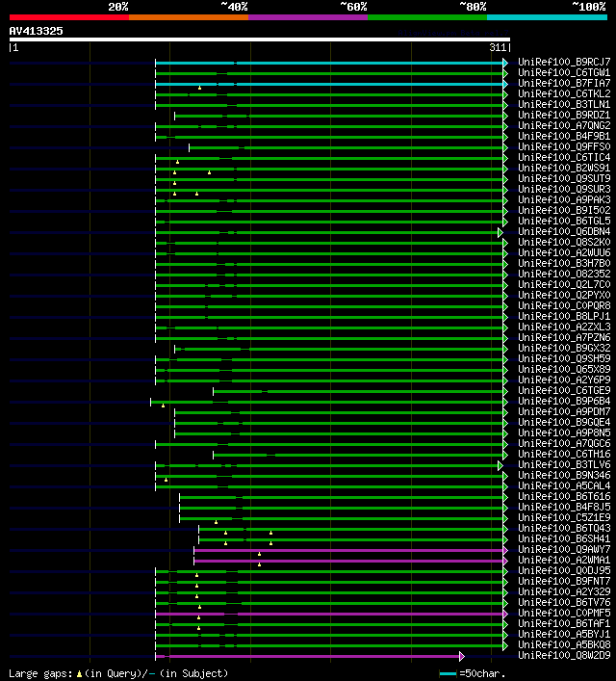Select the UniRef100_Q9FFS0 label
The height and width of the screenshot is (681, 616).
(564, 146)
